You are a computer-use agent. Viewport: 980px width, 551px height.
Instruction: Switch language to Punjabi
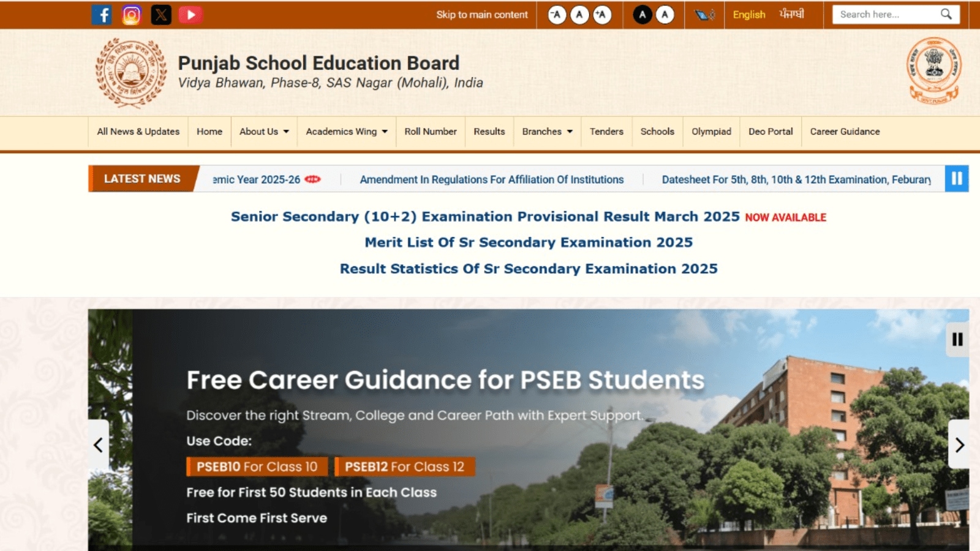click(791, 14)
